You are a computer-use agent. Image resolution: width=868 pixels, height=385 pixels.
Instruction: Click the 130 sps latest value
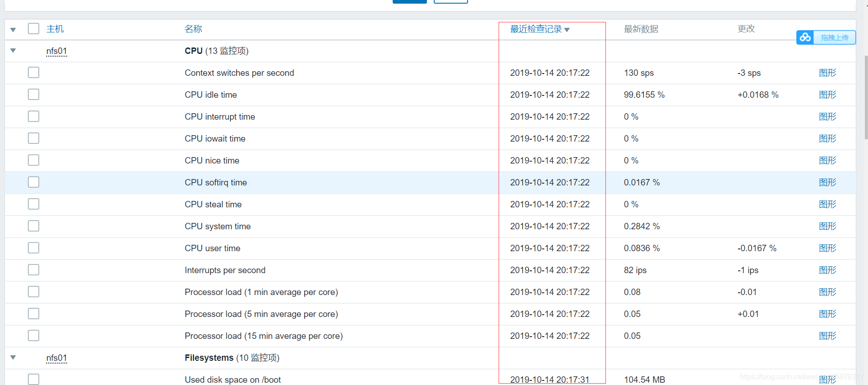[x=639, y=73]
